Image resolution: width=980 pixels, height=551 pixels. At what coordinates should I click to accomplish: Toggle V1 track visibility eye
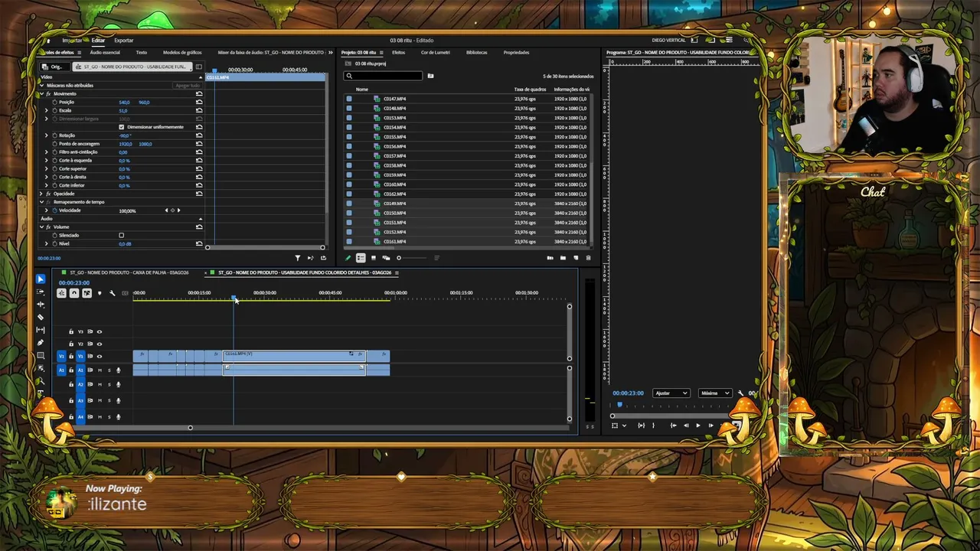click(99, 357)
